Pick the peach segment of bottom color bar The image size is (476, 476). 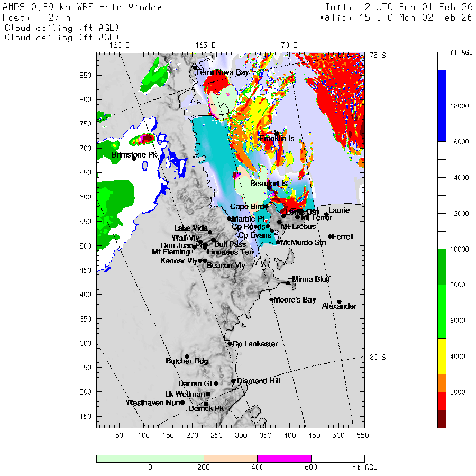pos(230,459)
